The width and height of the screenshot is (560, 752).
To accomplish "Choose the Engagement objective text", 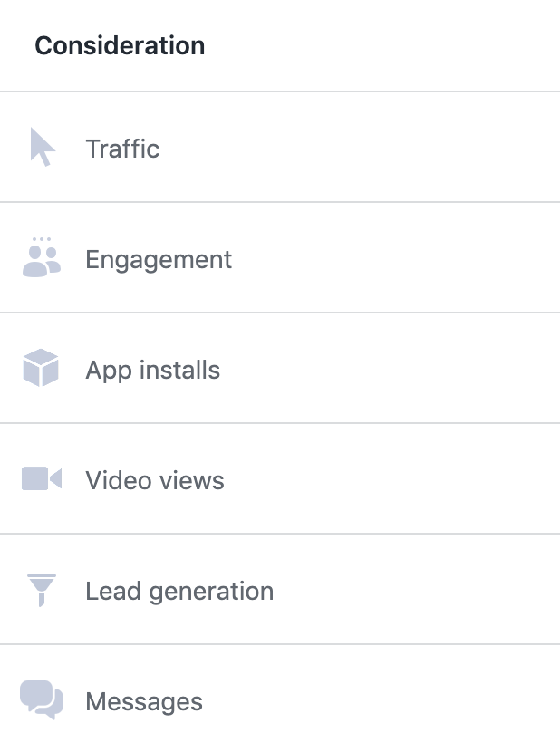I will coord(159,260).
